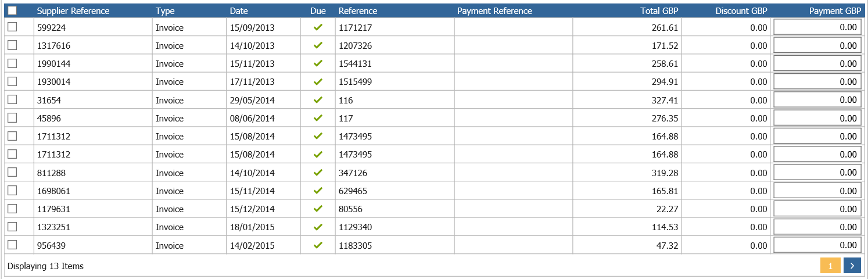Screen dimensions: 868x279
Task: Select the checkbox for supplier reference 599224
Action: (12, 27)
